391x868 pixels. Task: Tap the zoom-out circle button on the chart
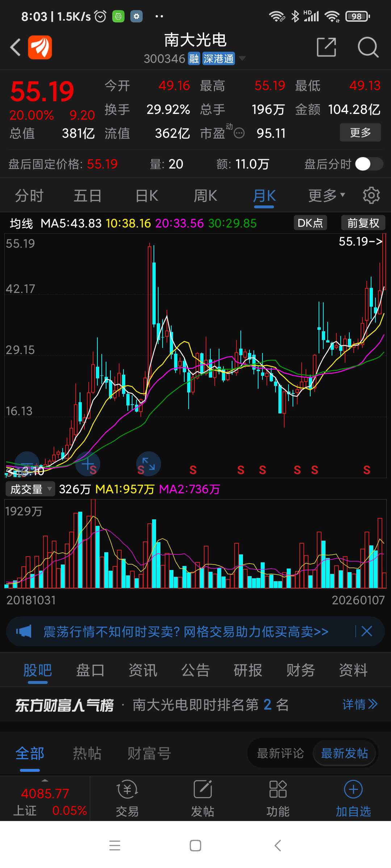[x=27, y=464]
